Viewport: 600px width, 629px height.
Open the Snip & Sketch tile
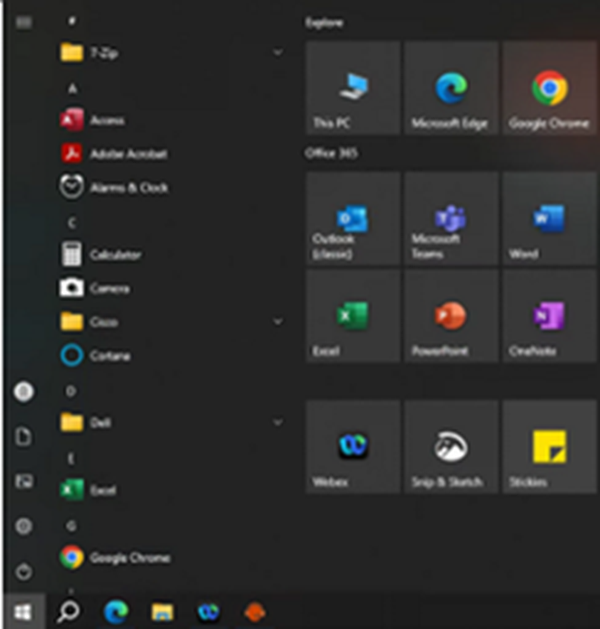click(x=451, y=446)
